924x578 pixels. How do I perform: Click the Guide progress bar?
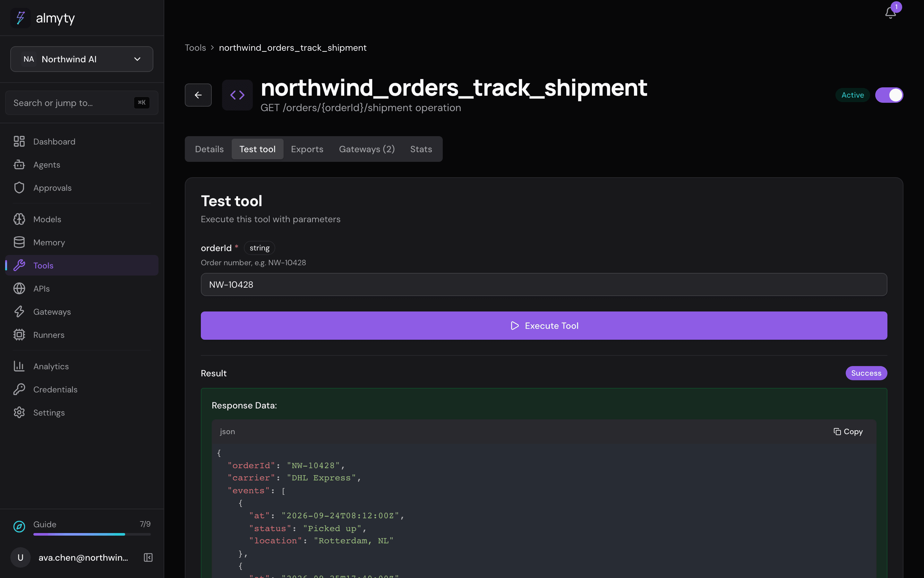[92, 534]
